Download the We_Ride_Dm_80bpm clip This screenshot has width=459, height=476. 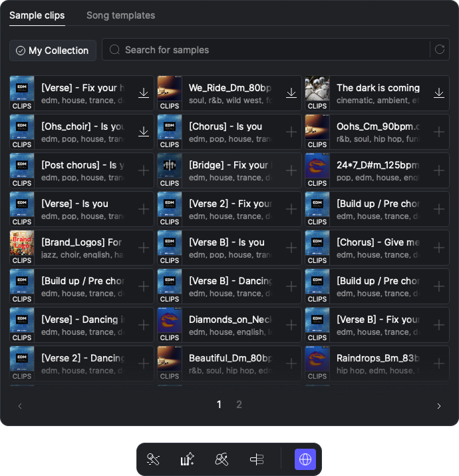coord(291,93)
